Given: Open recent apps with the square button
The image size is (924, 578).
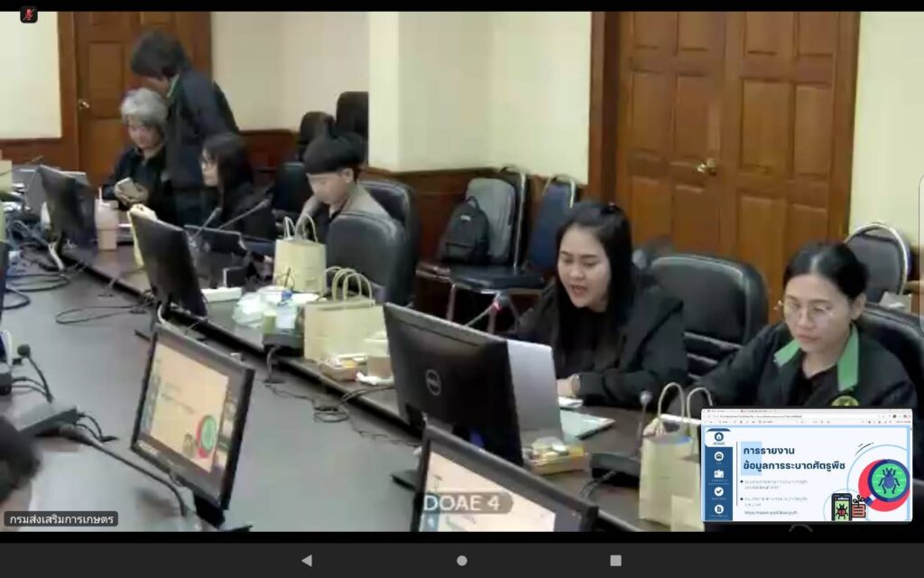Looking at the screenshot, I should pyautogui.click(x=615, y=560).
